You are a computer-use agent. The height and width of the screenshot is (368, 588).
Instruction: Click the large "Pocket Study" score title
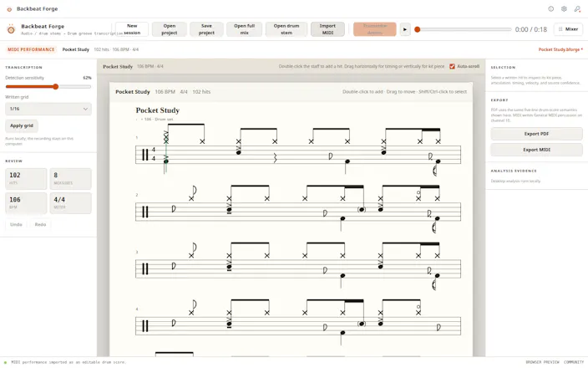[x=158, y=110]
